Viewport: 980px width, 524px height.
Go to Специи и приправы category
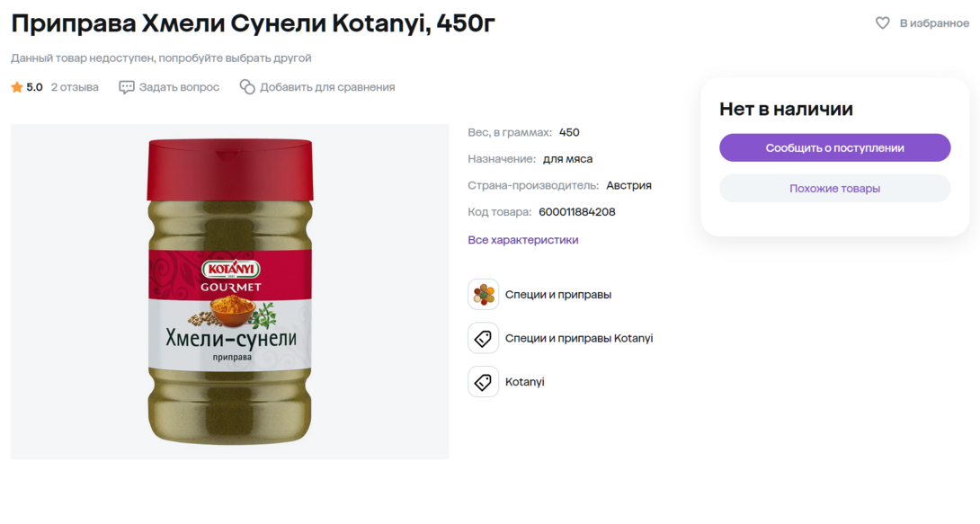(x=557, y=295)
